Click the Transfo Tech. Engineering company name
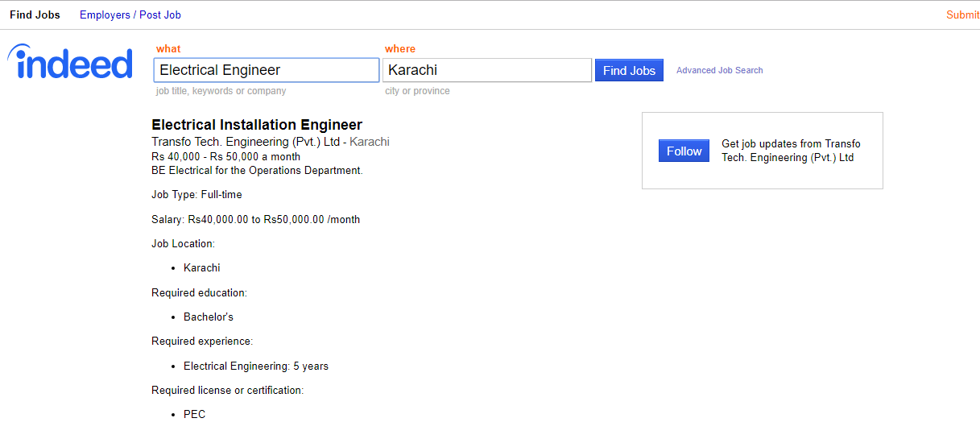The height and width of the screenshot is (443, 980). (x=246, y=142)
